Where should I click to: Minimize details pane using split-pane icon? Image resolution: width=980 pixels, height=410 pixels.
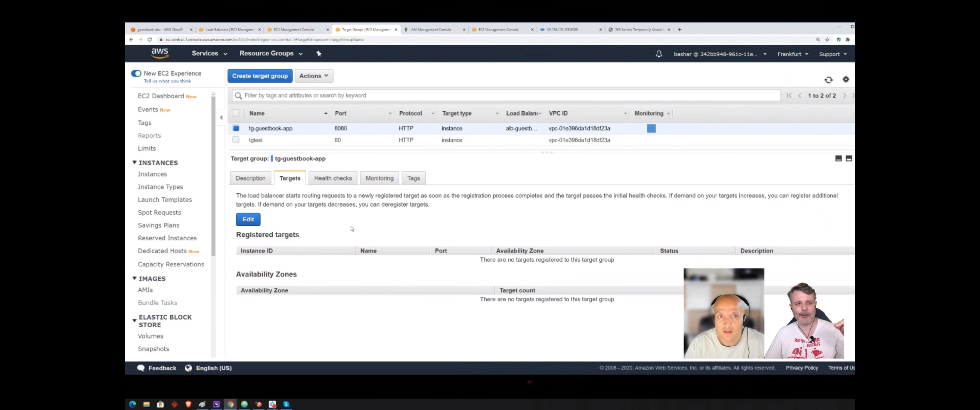point(838,159)
